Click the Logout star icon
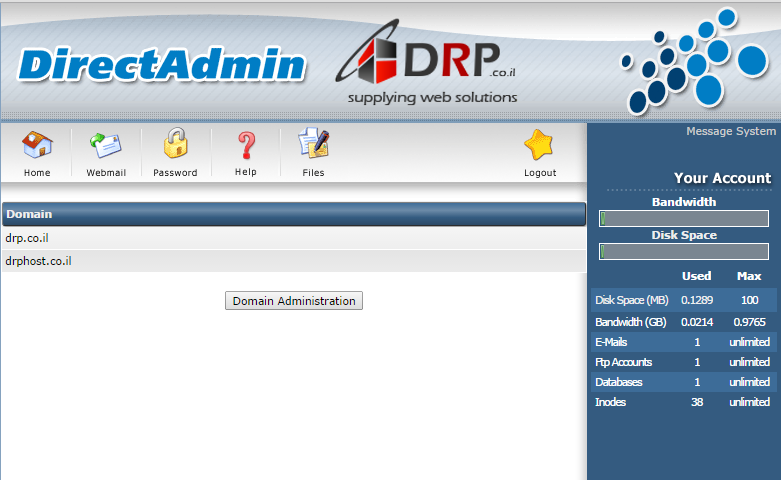 pyautogui.click(x=539, y=146)
